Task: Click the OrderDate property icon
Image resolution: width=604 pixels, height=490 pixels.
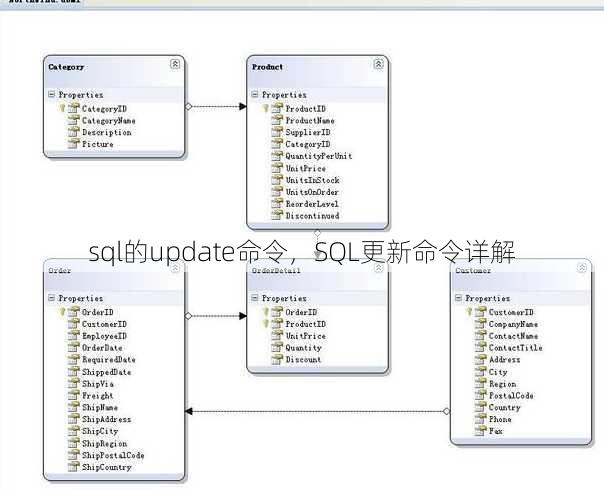Action: click(x=73, y=348)
